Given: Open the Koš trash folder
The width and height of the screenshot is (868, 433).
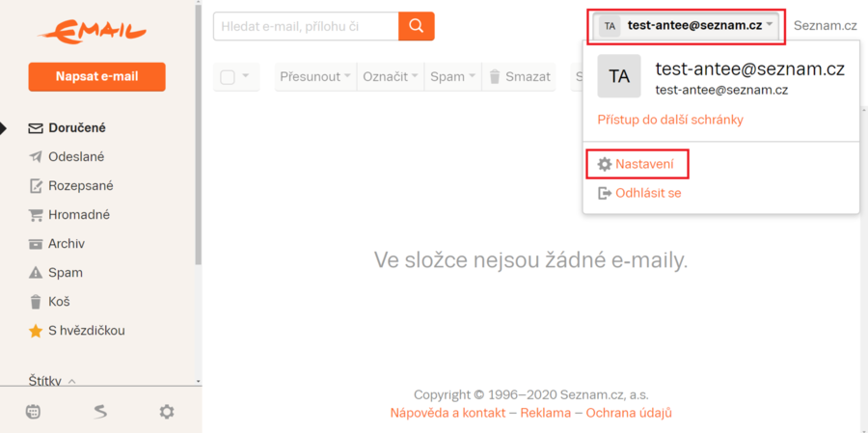Looking at the screenshot, I should coord(59,302).
